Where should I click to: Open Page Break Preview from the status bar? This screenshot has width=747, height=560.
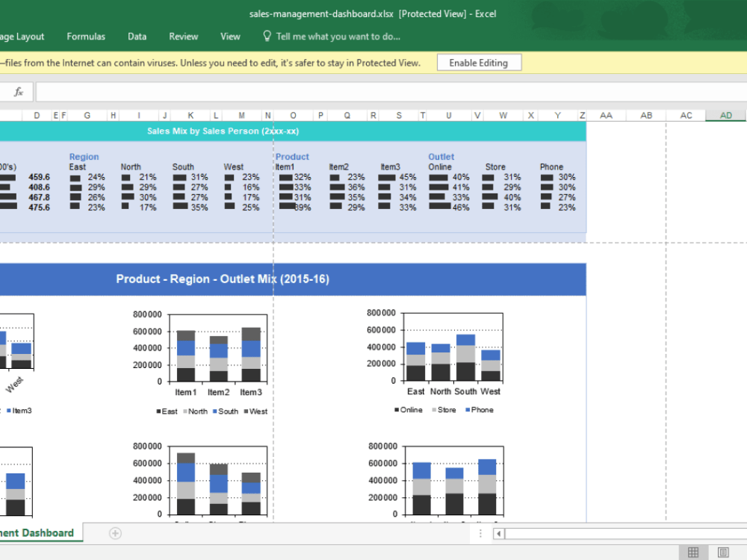pos(720,550)
